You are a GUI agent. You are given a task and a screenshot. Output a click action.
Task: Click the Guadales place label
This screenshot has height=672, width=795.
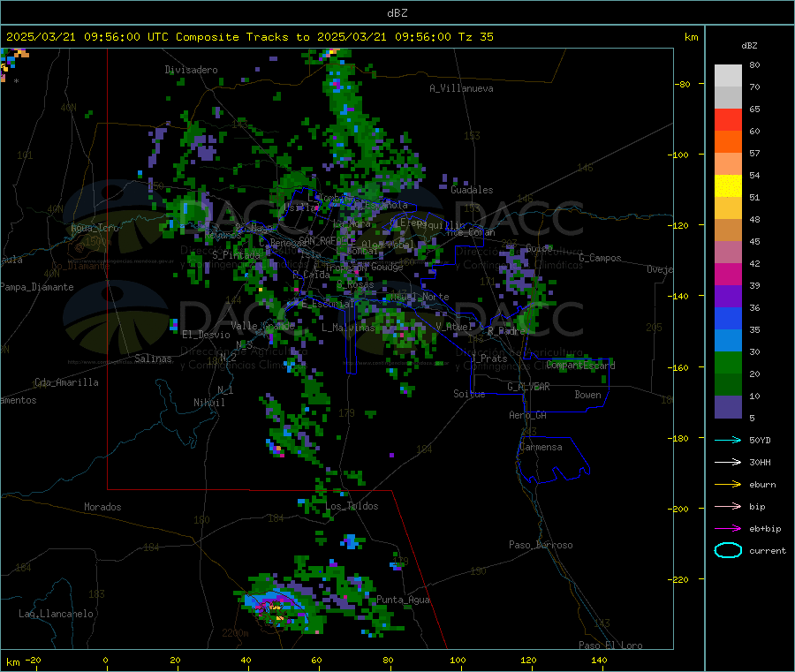(x=472, y=190)
